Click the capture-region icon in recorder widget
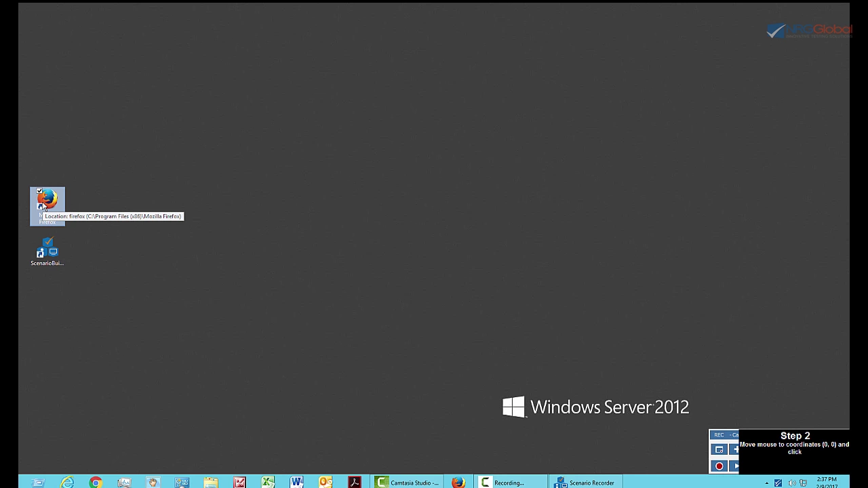The image size is (868, 488). click(719, 449)
